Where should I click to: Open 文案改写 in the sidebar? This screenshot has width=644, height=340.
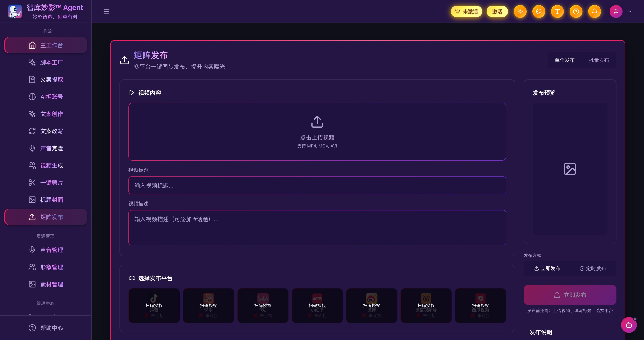coord(46,131)
